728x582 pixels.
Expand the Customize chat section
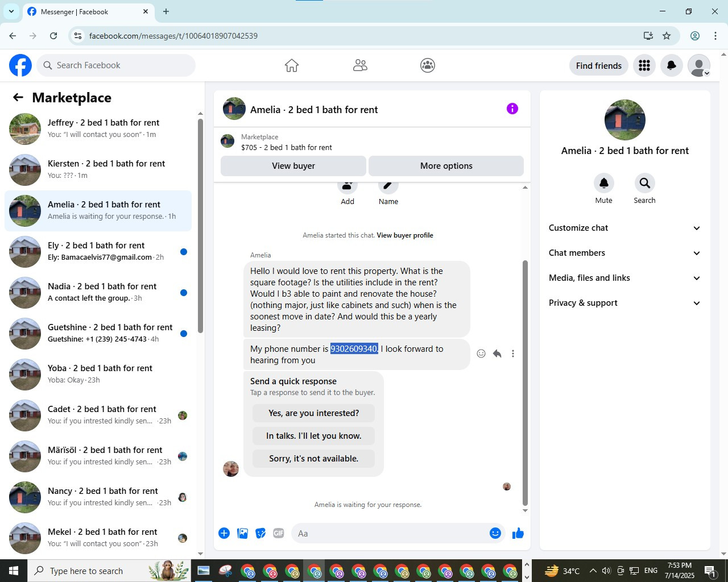(624, 228)
